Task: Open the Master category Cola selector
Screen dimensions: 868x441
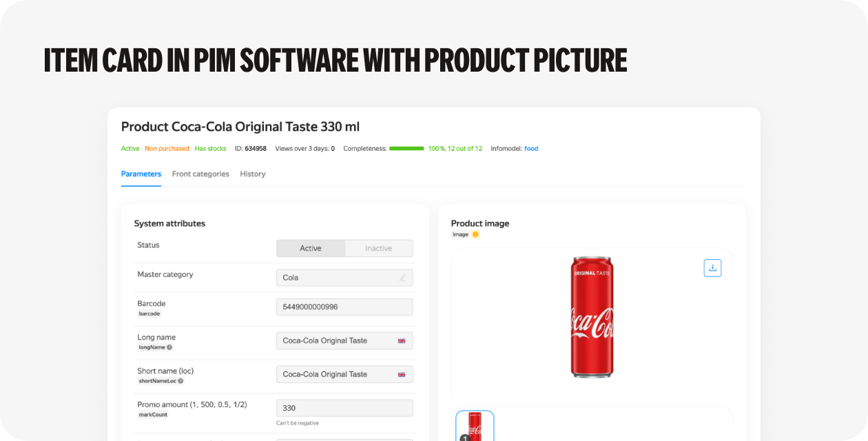Action: 338,278
